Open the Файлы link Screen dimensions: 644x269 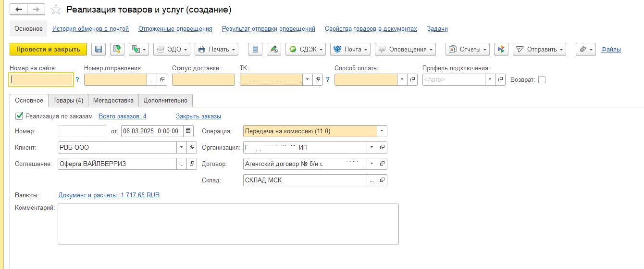coord(611,49)
